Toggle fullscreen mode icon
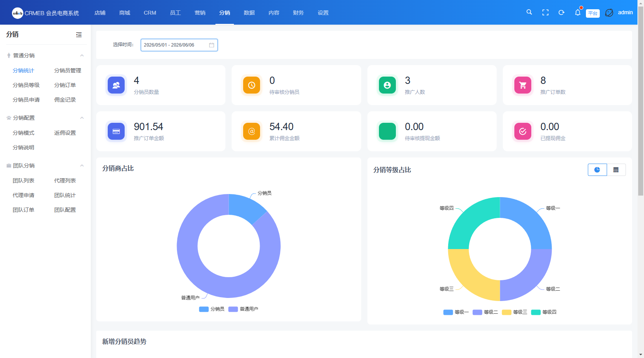Image resolution: width=644 pixels, height=358 pixels. pos(546,12)
